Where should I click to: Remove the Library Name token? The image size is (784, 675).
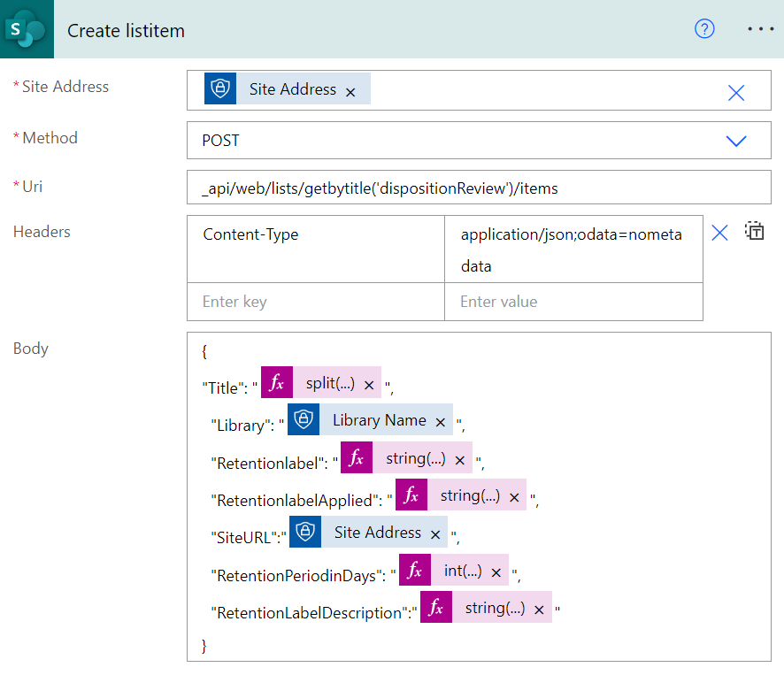coord(440,422)
